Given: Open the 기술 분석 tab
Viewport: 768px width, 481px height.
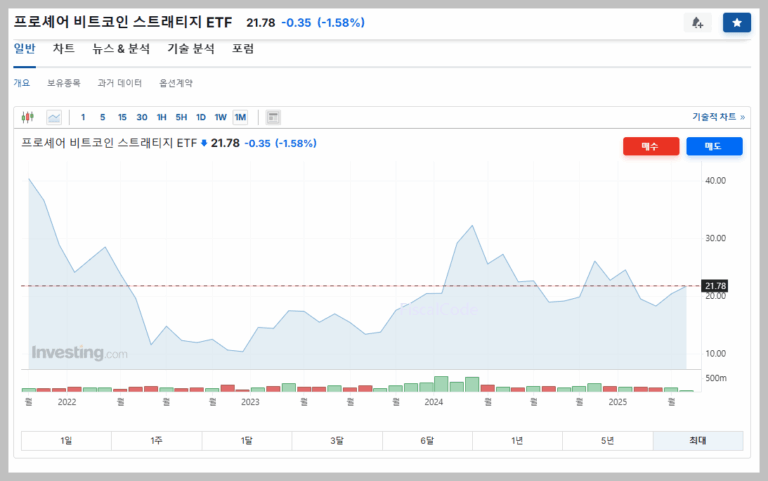Looking at the screenshot, I should tap(190, 48).
